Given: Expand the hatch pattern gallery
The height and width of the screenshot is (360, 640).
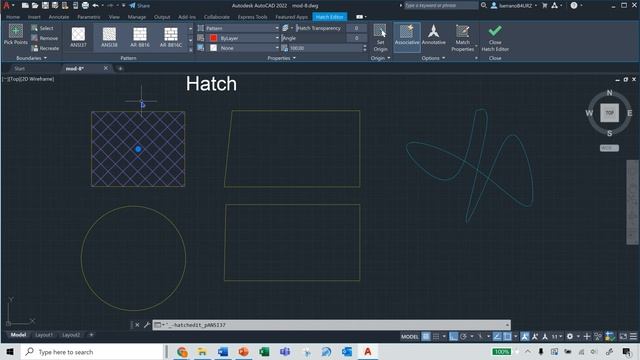Looking at the screenshot, I should (x=190, y=50).
